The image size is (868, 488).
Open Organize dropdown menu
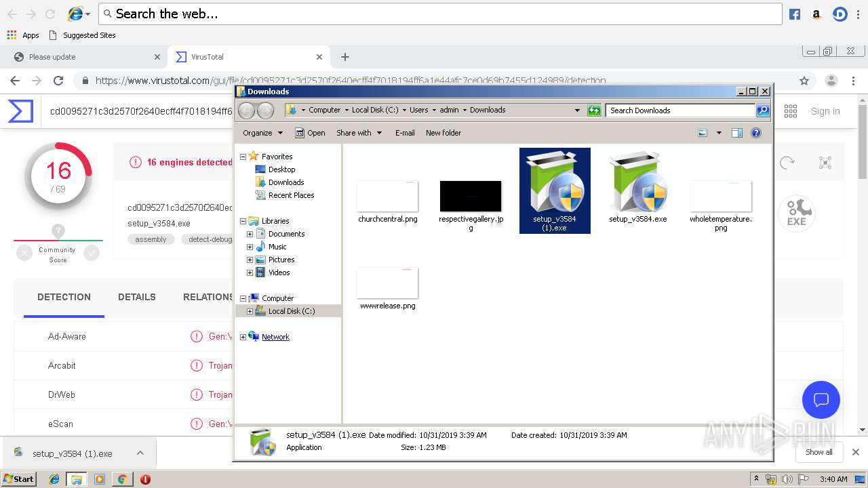pyautogui.click(x=263, y=133)
